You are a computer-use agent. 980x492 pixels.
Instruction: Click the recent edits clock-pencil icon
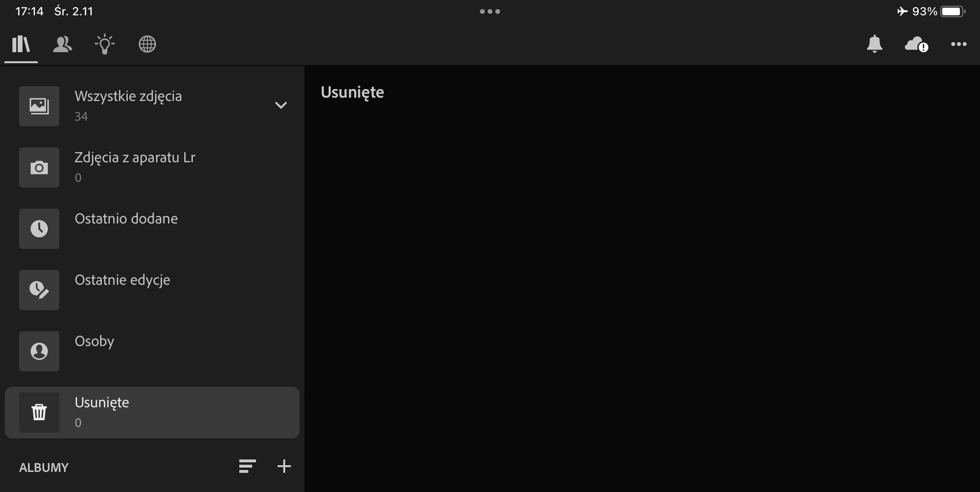(39, 290)
